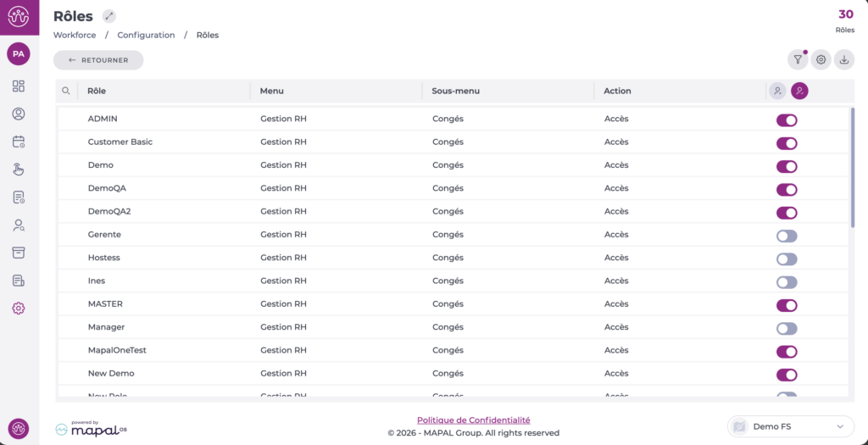Viewport: 868px width, 445px height.
Task: Switch off the MASTER role toggle
Action: point(787,305)
